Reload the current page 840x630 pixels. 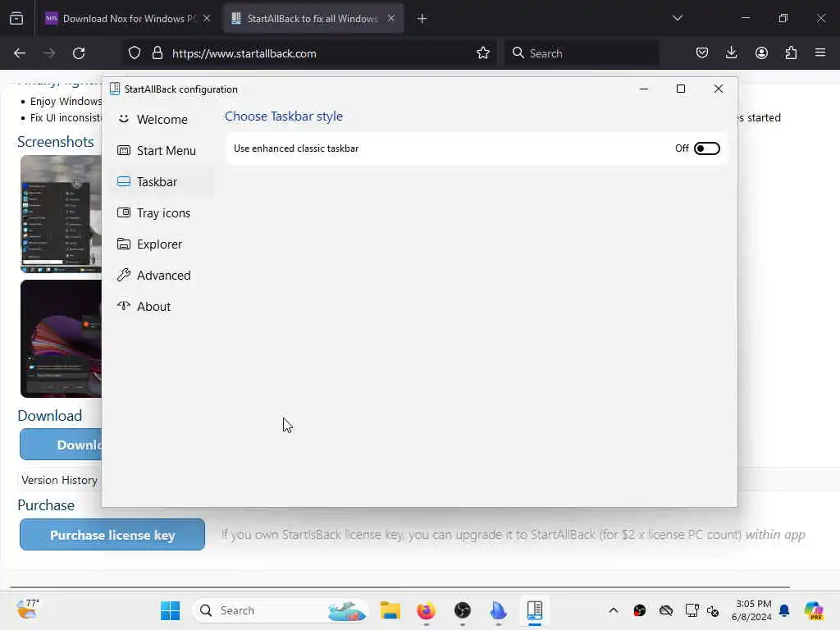79,53
